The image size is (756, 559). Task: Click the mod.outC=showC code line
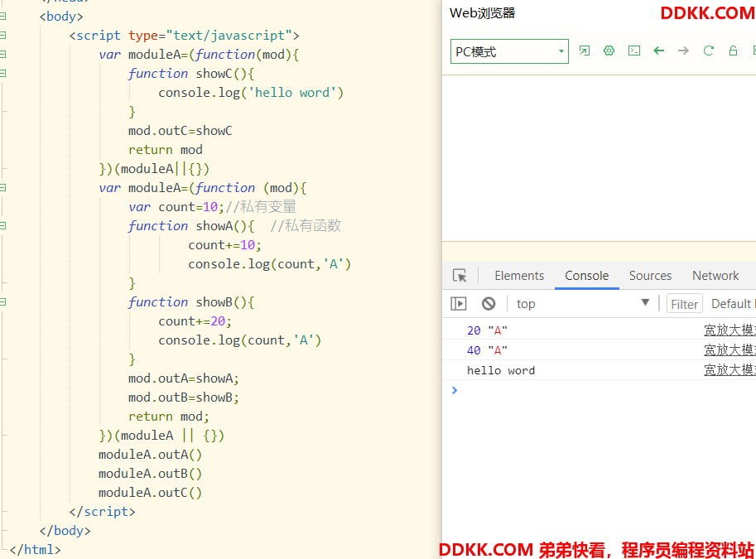click(x=181, y=131)
